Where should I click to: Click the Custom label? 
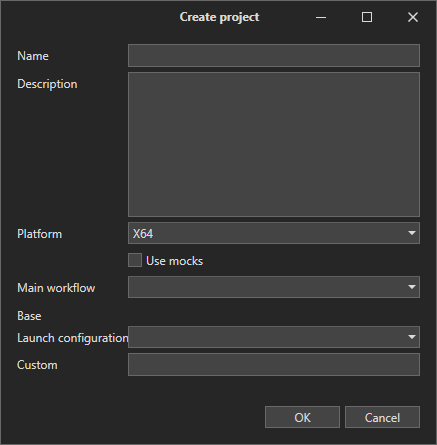[37, 365]
